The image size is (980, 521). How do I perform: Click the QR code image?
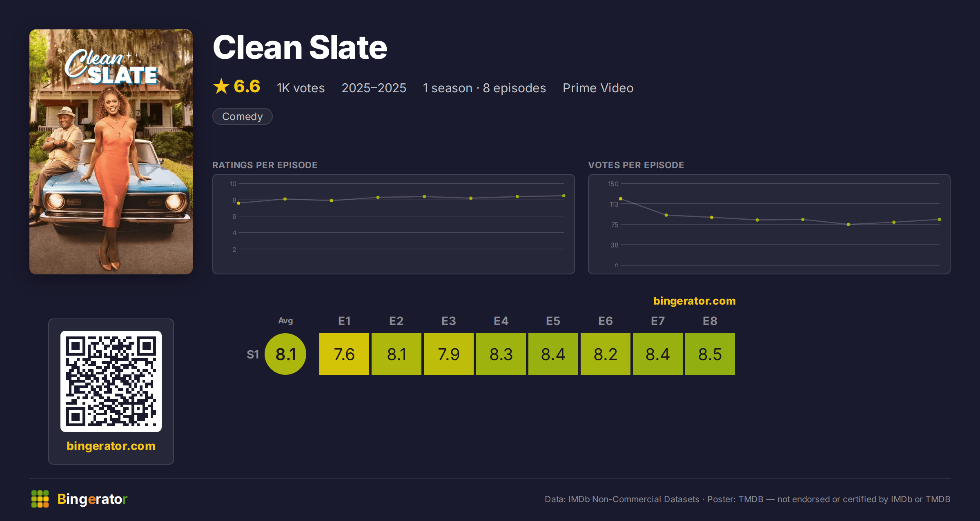(111, 381)
